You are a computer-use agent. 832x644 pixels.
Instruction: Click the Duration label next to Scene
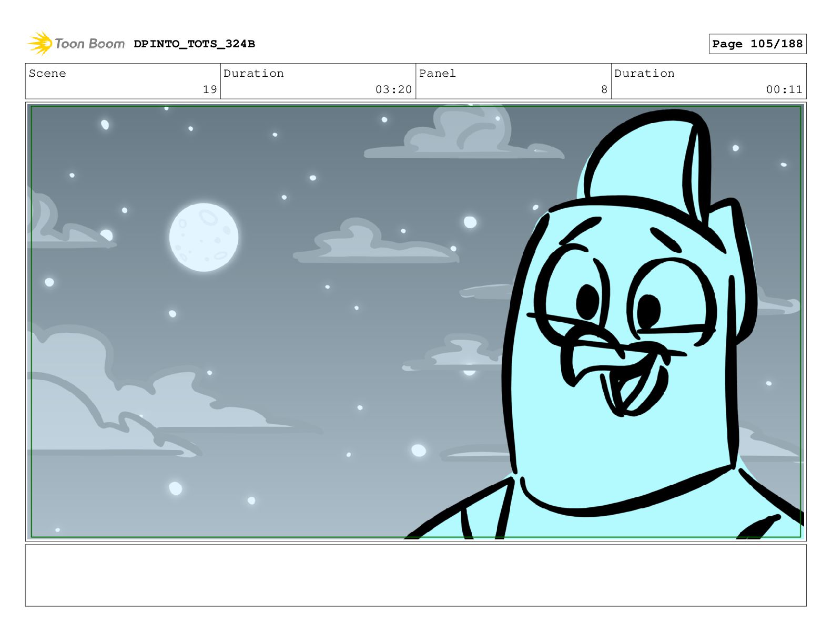coord(253,74)
